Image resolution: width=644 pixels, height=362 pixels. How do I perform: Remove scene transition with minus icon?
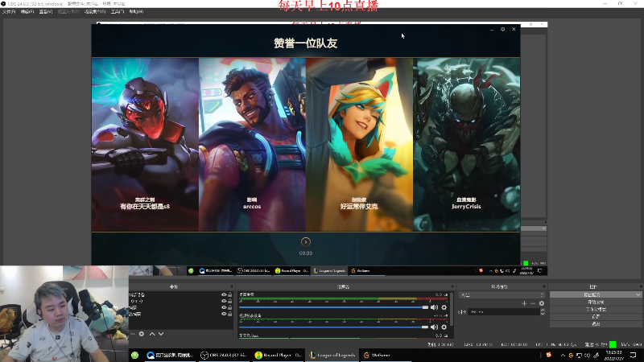(533, 303)
